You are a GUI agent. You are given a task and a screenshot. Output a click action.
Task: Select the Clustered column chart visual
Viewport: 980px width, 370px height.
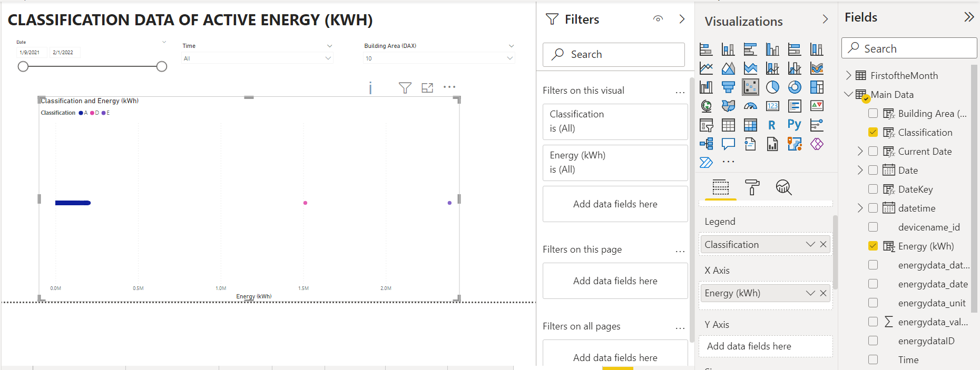[772, 49]
